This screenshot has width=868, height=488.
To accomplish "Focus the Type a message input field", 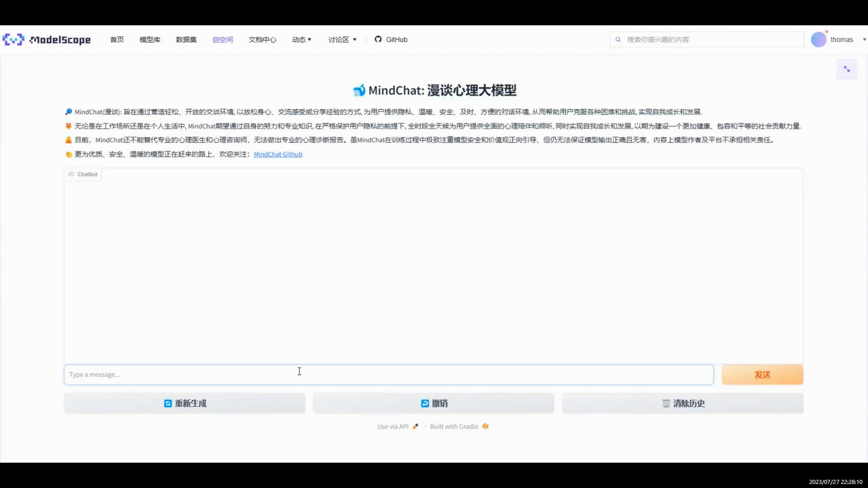I will coord(389,375).
